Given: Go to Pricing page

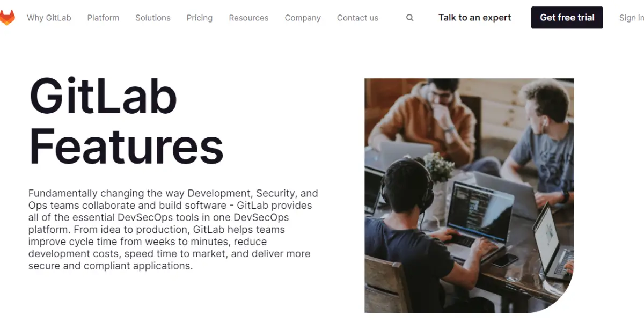Looking at the screenshot, I should (200, 18).
